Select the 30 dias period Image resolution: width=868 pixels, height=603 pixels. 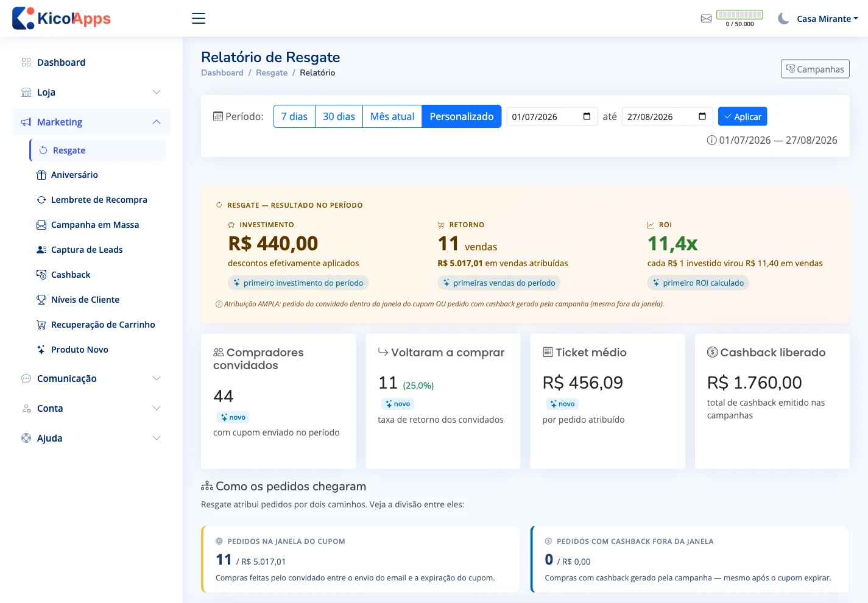(339, 116)
